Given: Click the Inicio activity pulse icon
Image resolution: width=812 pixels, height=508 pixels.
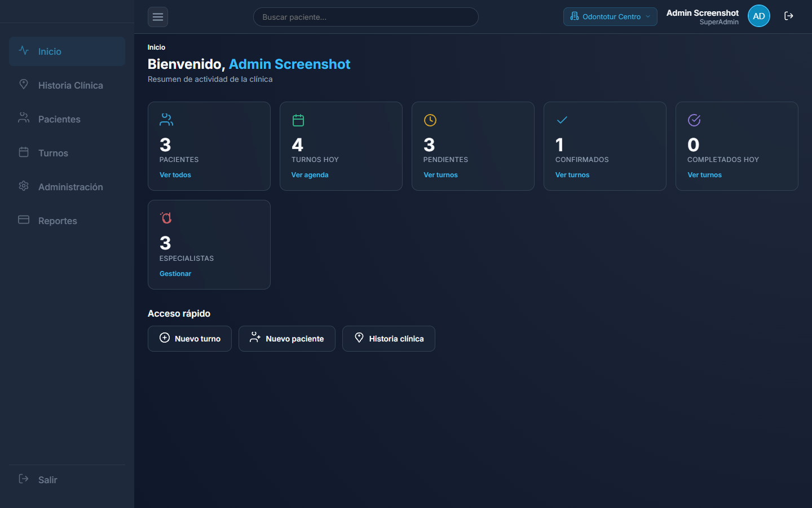Looking at the screenshot, I should pos(24,50).
